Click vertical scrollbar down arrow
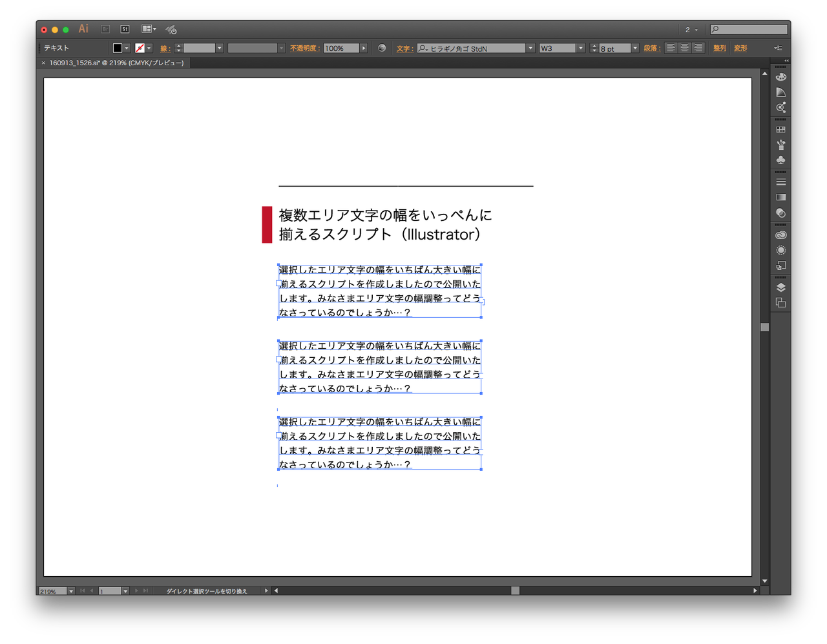This screenshot has width=827, height=644. tap(765, 581)
